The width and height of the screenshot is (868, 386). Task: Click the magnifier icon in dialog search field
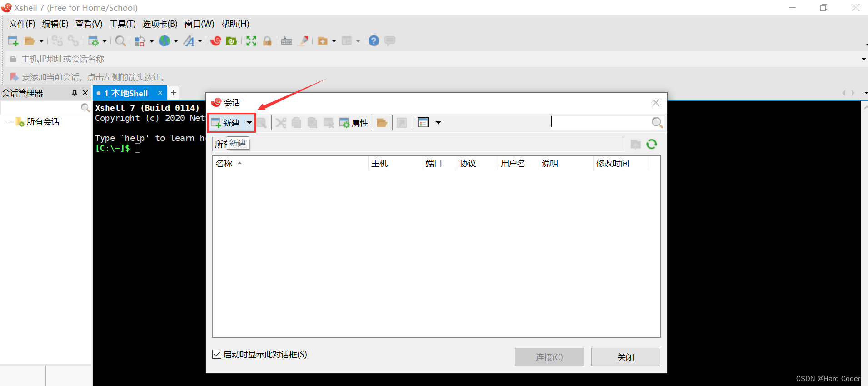pos(657,122)
